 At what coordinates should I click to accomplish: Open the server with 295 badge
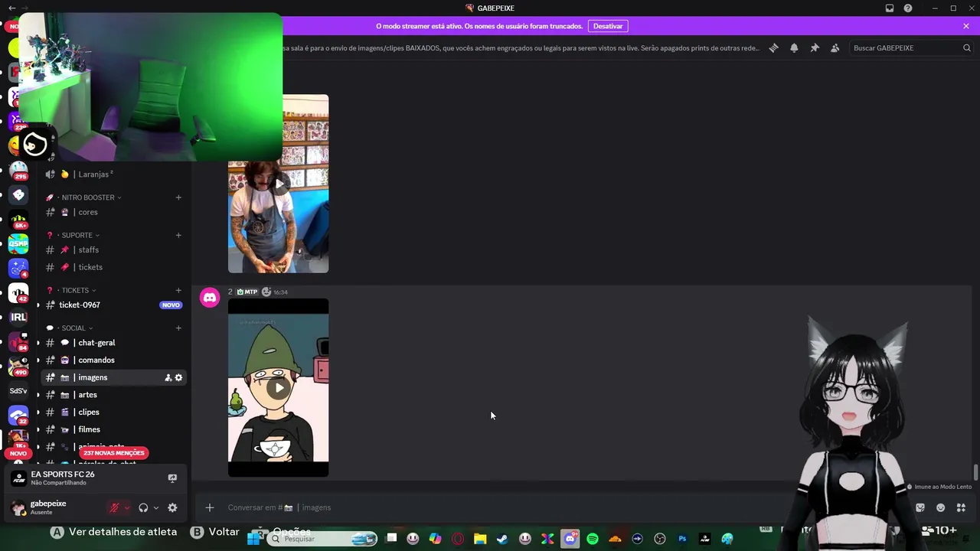[x=18, y=169]
